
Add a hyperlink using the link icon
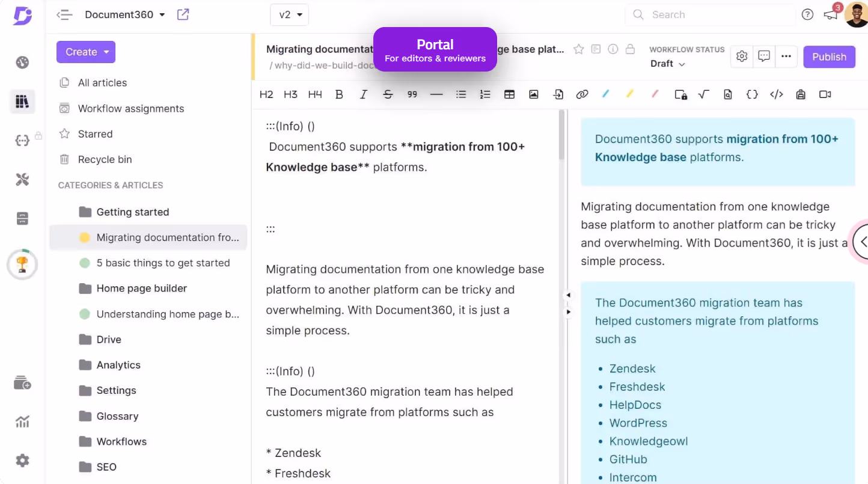click(x=582, y=94)
